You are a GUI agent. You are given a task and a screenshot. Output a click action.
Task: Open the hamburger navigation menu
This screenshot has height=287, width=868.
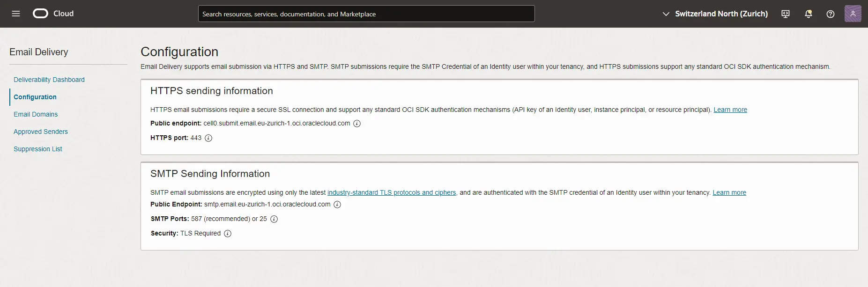click(x=16, y=14)
